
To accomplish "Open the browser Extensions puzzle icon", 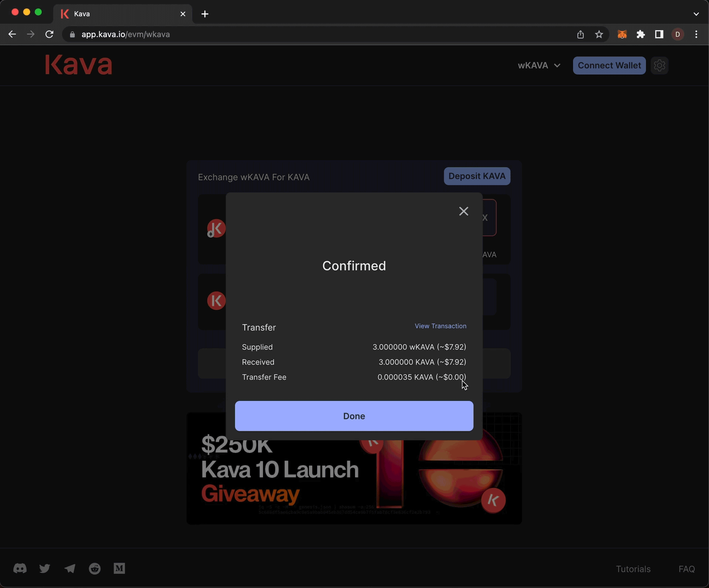I will click(641, 34).
